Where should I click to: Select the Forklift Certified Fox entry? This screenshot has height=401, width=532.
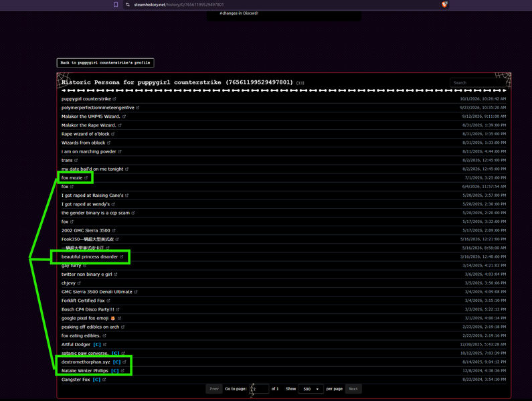pos(83,301)
